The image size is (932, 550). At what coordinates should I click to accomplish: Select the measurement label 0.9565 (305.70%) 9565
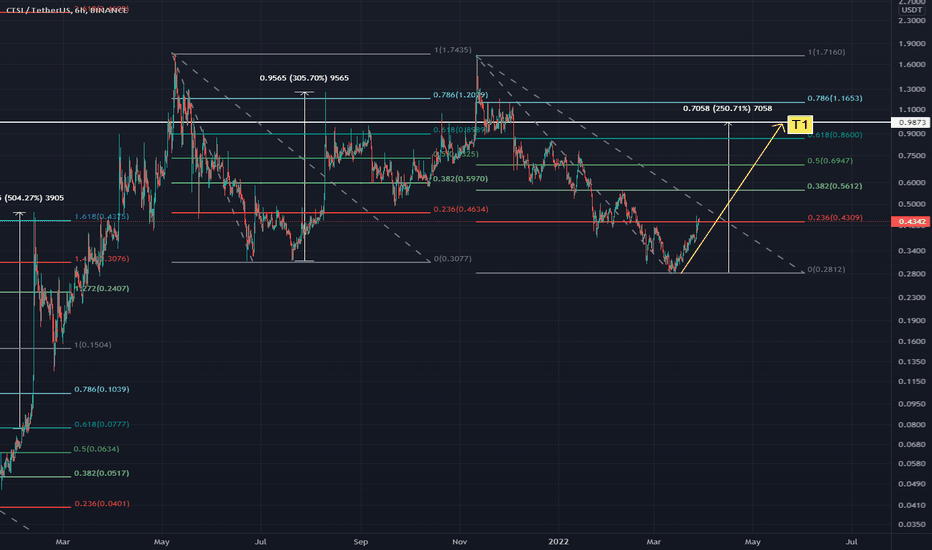[304, 78]
